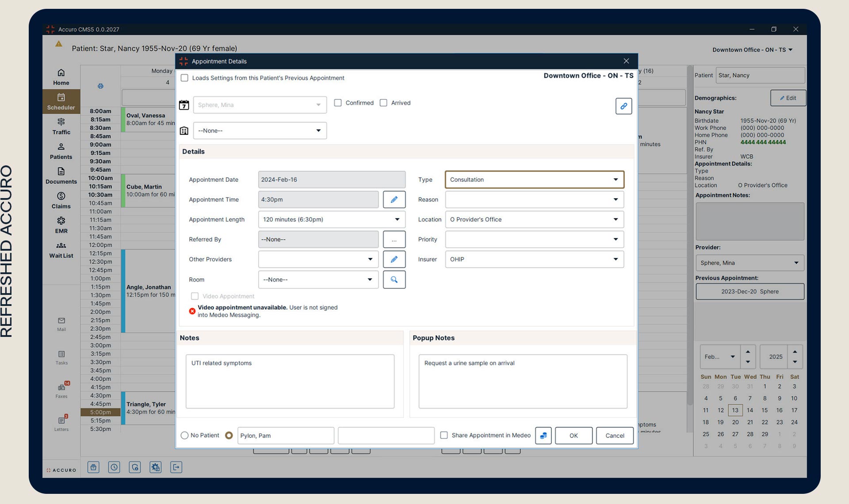This screenshot has height=504, width=849.
Task: Select the Pylon, Pam patient radio button
Action: click(x=229, y=435)
